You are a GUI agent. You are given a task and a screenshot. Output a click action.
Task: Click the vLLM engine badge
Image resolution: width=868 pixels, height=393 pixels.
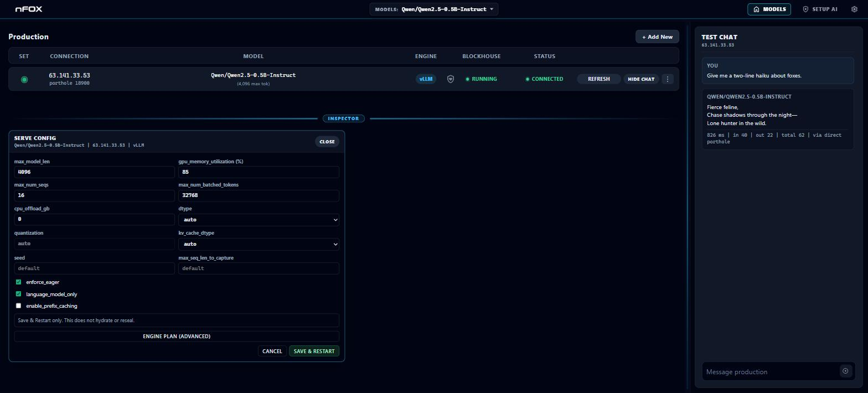(426, 79)
